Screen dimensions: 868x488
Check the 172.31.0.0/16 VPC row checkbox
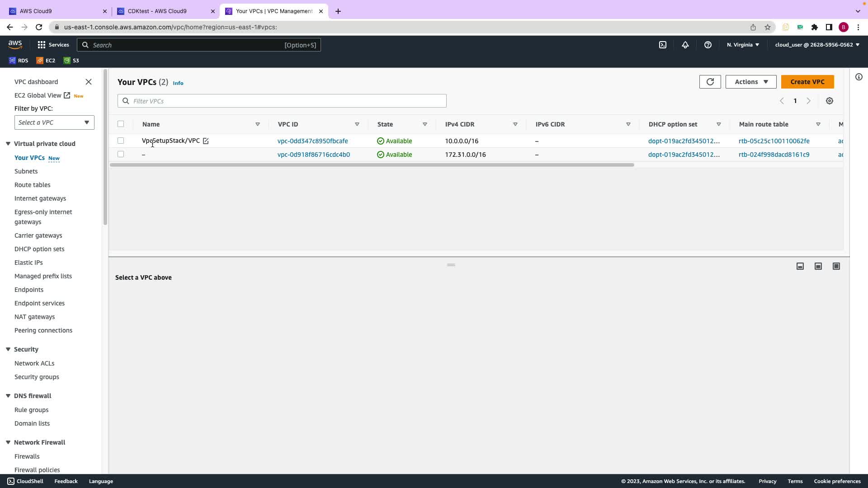[121, 154]
